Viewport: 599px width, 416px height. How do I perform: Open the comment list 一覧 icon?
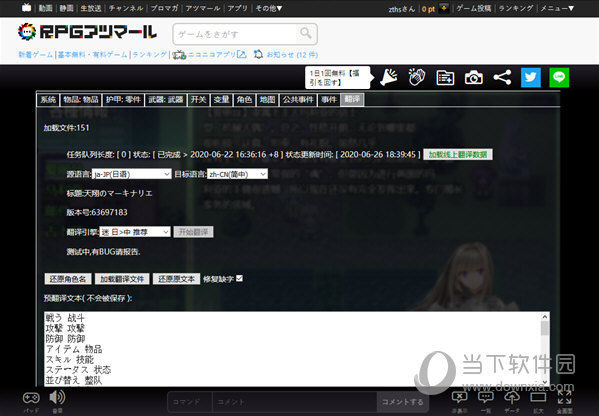(486, 398)
